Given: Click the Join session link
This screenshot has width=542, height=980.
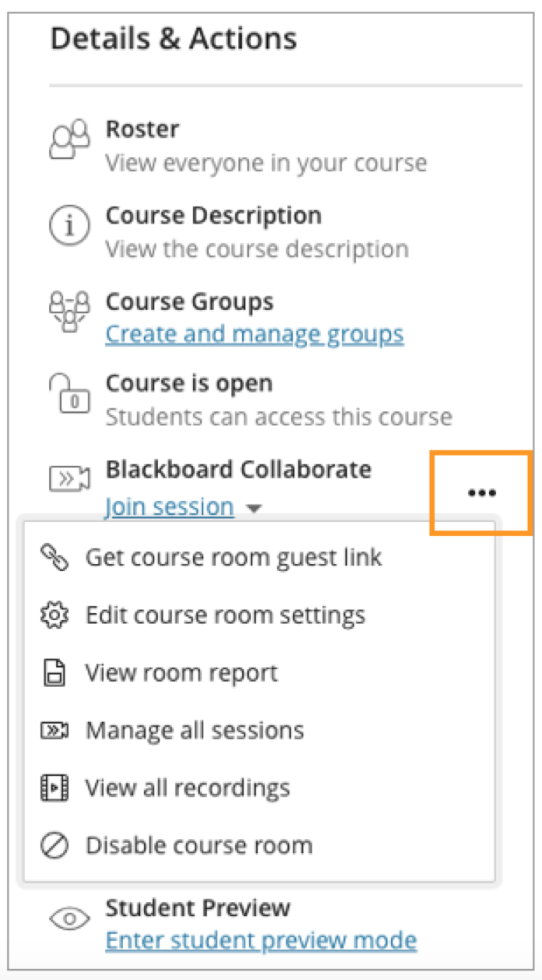Looking at the screenshot, I should pyautogui.click(x=169, y=507).
